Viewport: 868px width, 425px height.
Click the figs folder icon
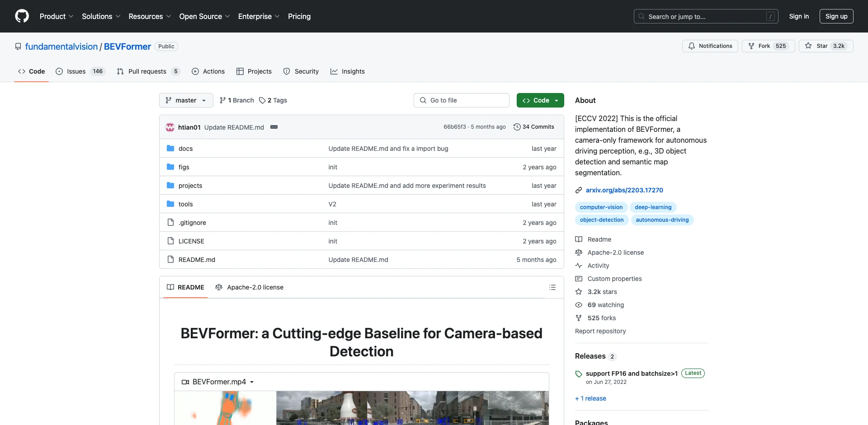click(170, 167)
